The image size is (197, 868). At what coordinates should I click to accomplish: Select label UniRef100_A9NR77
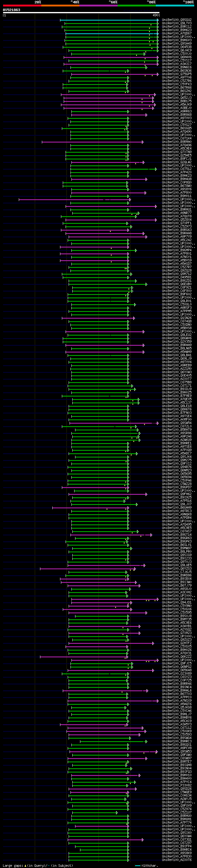(177, 213)
